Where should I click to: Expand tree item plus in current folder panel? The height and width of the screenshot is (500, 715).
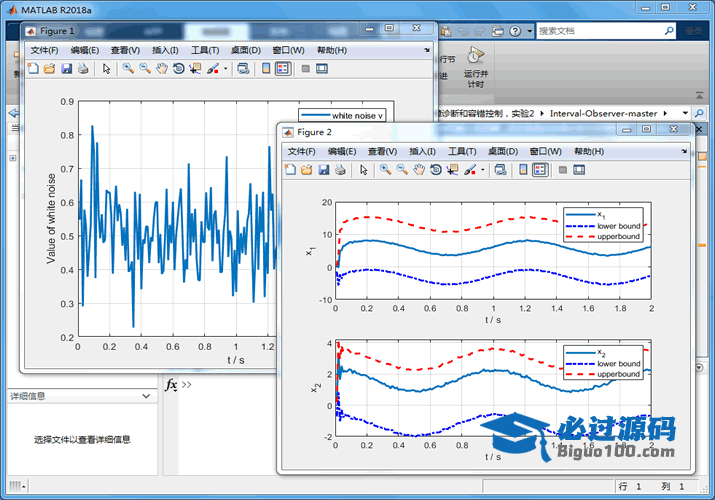click(x=13, y=158)
